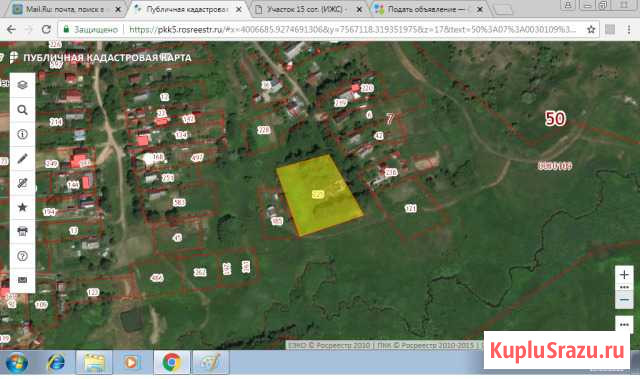640x379 pixels.
Task: Open File Explorer from the taskbar
Action: [94, 362]
